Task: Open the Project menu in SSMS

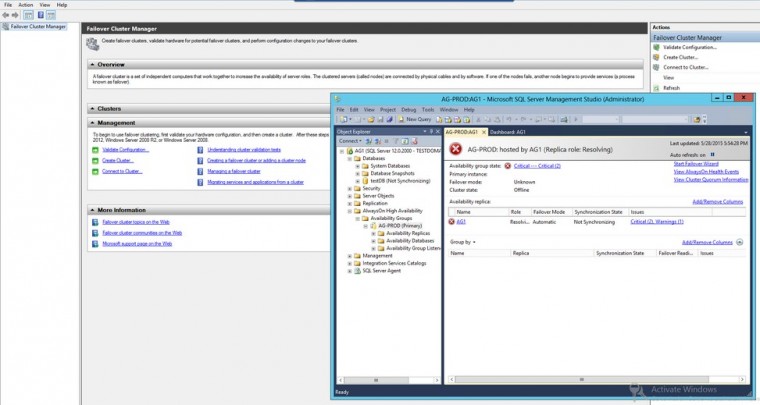Action: pyautogui.click(x=388, y=110)
